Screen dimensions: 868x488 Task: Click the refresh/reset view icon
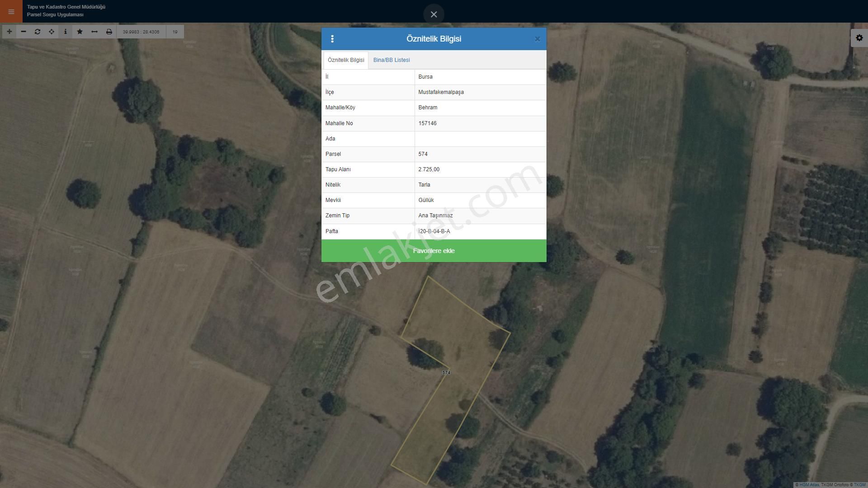[x=37, y=32]
